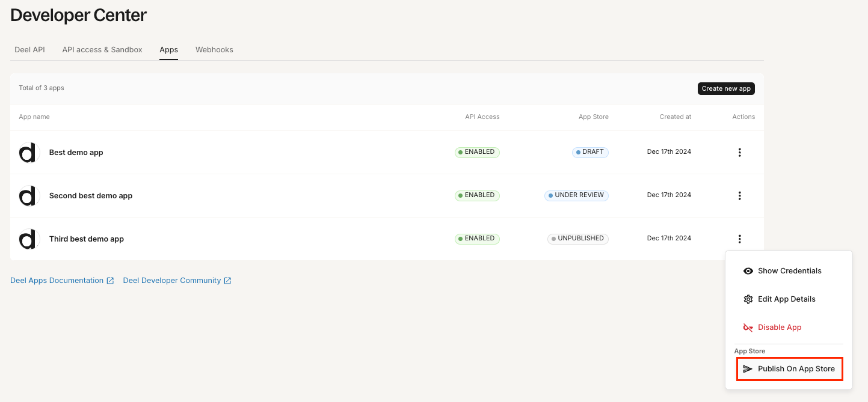Click the Best demo app name
The image size is (868, 402).
click(76, 153)
